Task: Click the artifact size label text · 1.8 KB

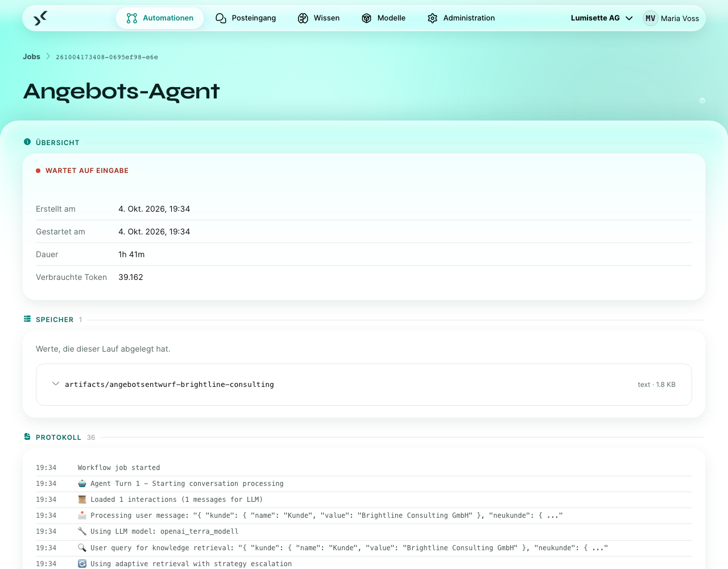Action: (x=656, y=385)
